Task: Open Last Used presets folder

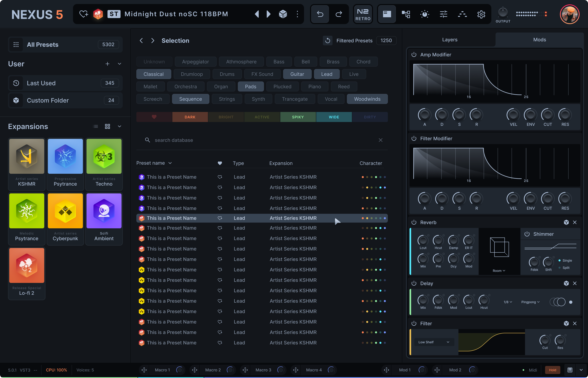Action: (x=65, y=83)
